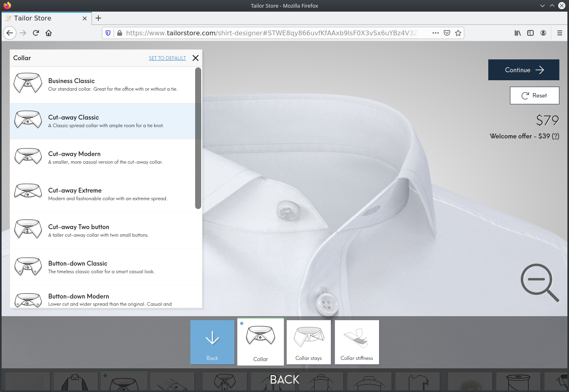
Task: Open the welcome offer help question mark
Action: (555, 136)
